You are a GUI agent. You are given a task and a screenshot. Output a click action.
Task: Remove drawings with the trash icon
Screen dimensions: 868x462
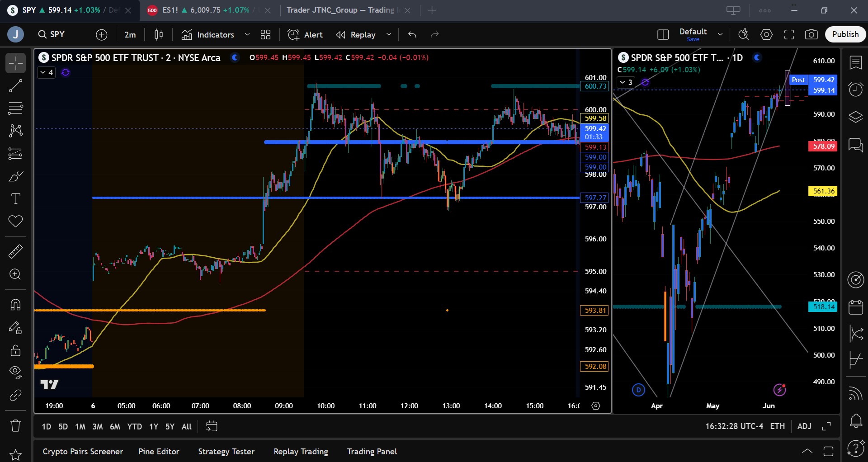point(15,425)
